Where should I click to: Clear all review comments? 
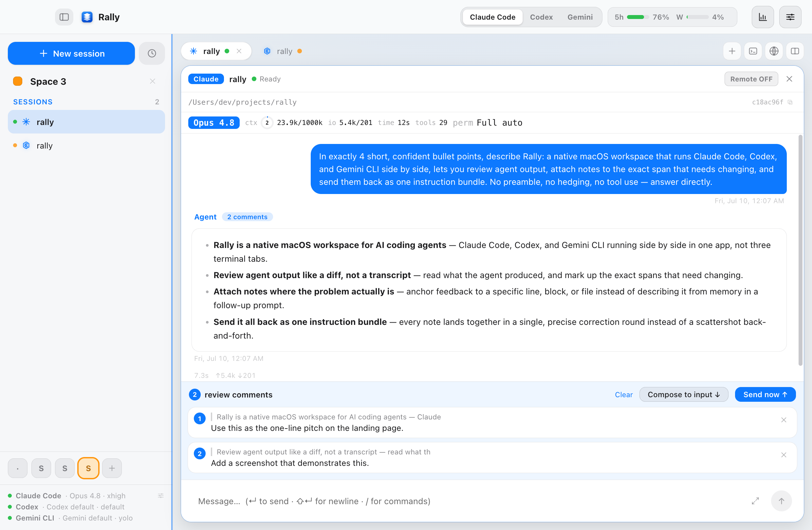point(623,394)
